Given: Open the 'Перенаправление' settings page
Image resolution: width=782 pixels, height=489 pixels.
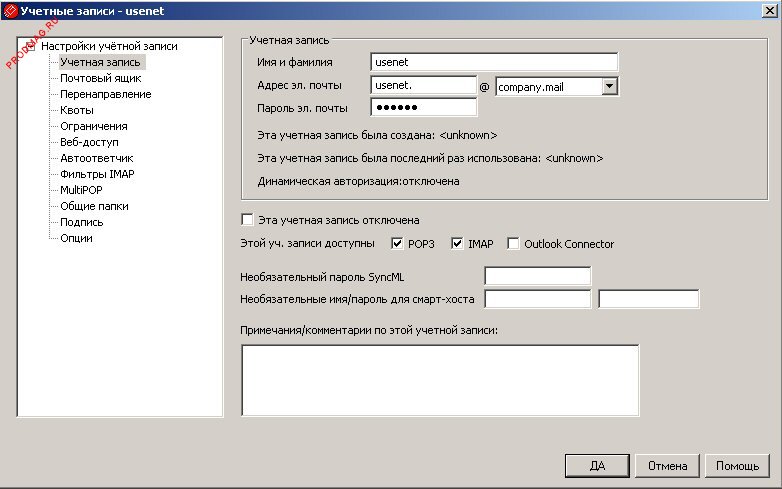Looking at the screenshot, I should 105,94.
